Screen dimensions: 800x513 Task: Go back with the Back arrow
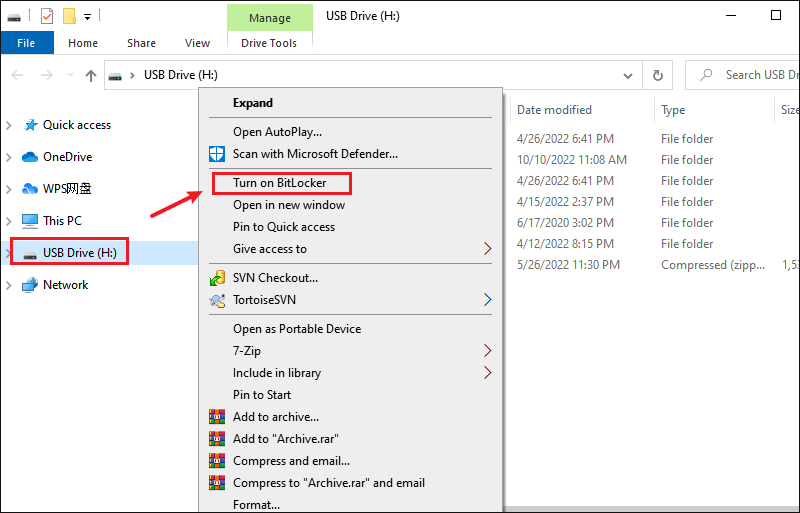17,76
